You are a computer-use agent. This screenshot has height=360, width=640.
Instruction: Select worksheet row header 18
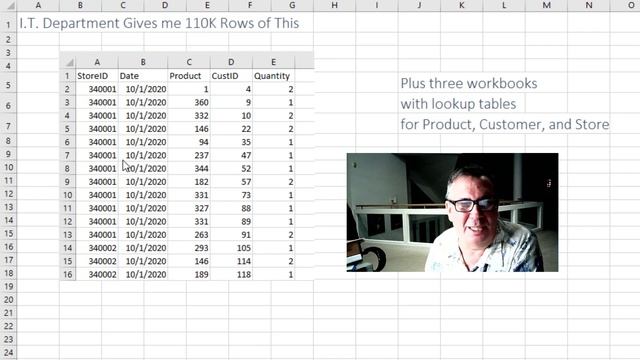[8, 273]
